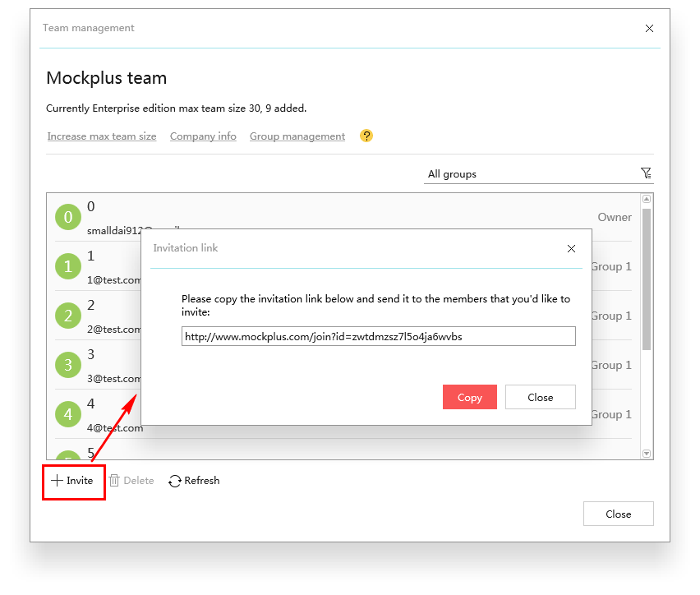
Task: Click the Mockplus team heading
Action: coord(106,78)
